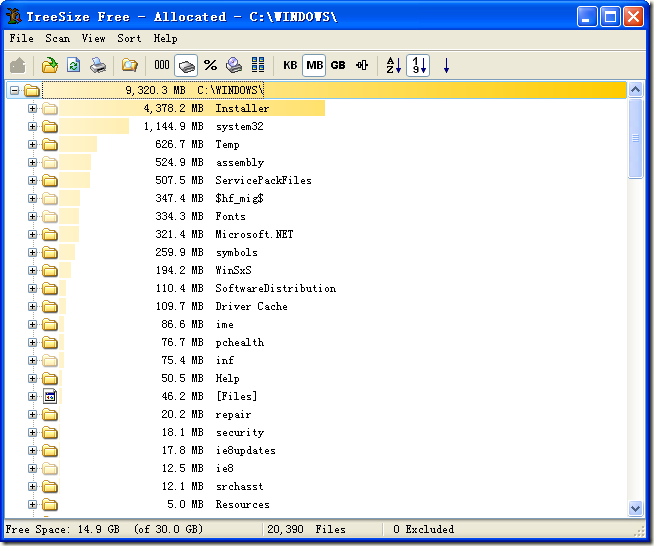Open the Scan menu
Image resolution: width=654 pixels, height=546 pixels.
(x=57, y=38)
